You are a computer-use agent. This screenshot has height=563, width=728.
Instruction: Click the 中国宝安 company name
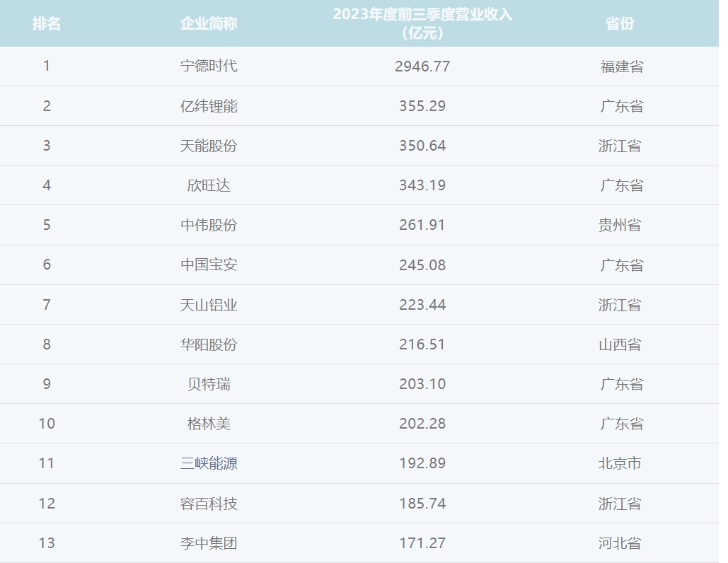tap(209, 265)
